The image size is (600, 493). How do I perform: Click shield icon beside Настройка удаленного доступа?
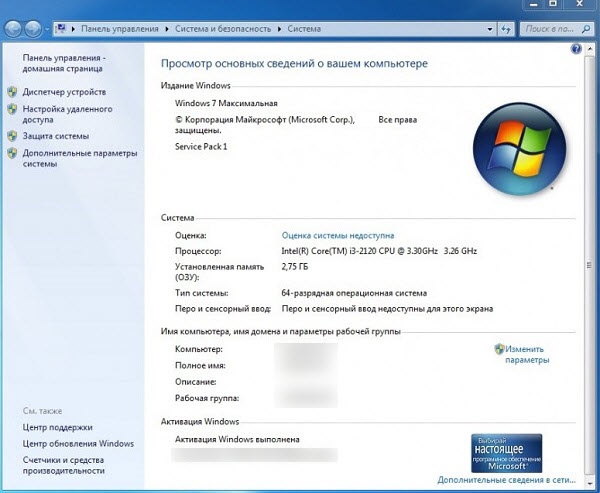point(12,109)
